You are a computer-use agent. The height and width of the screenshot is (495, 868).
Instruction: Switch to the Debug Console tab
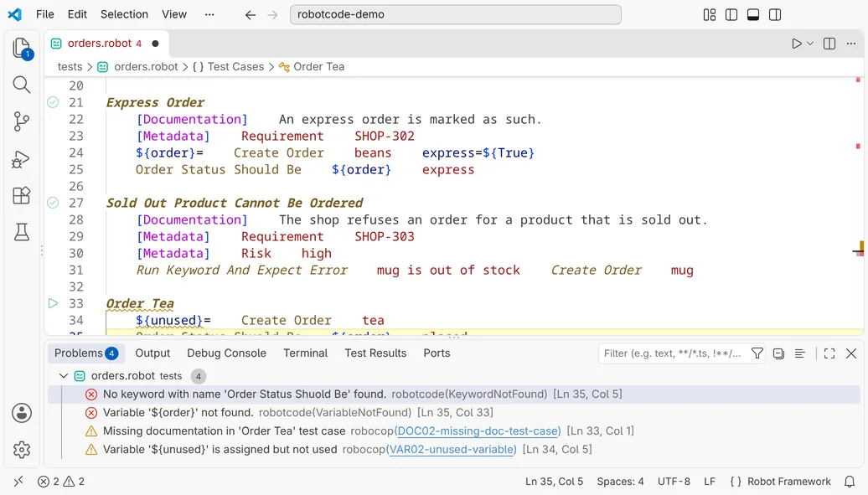coord(226,353)
